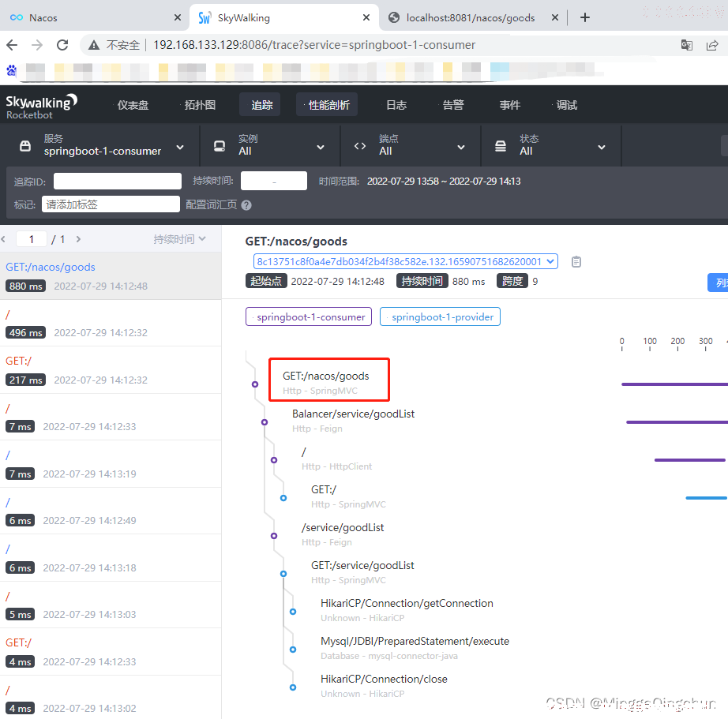Screen dimensions: 728x719
Task: Close the localhost:8081/nacos/goods tab
Action: pos(555,17)
